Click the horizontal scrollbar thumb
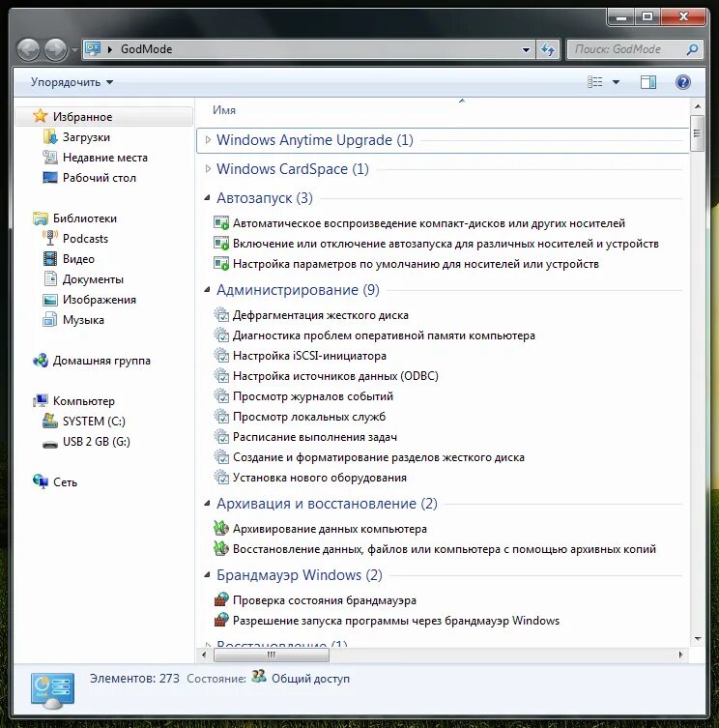Image resolution: width=719 pixels, height=728 pixels. coord(272,655)
